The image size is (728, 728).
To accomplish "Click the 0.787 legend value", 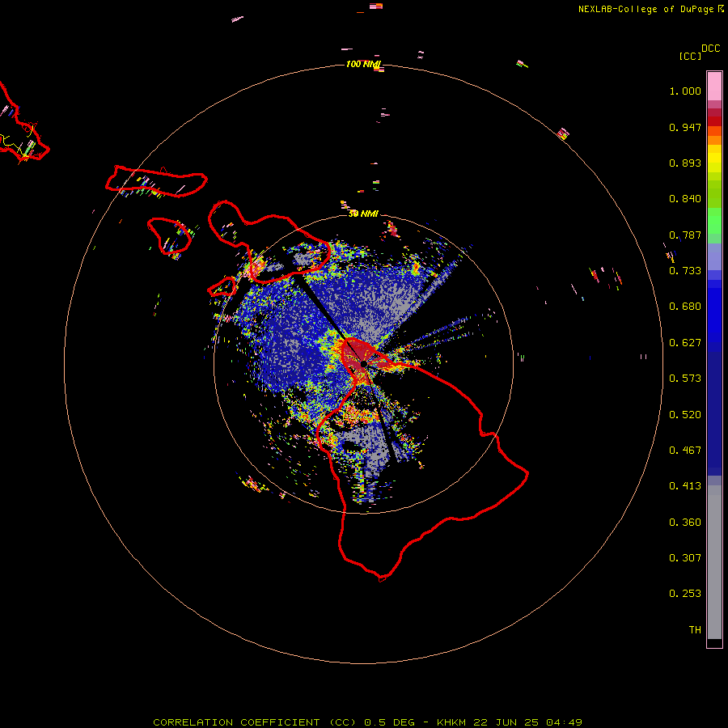I will coord(685,235).
